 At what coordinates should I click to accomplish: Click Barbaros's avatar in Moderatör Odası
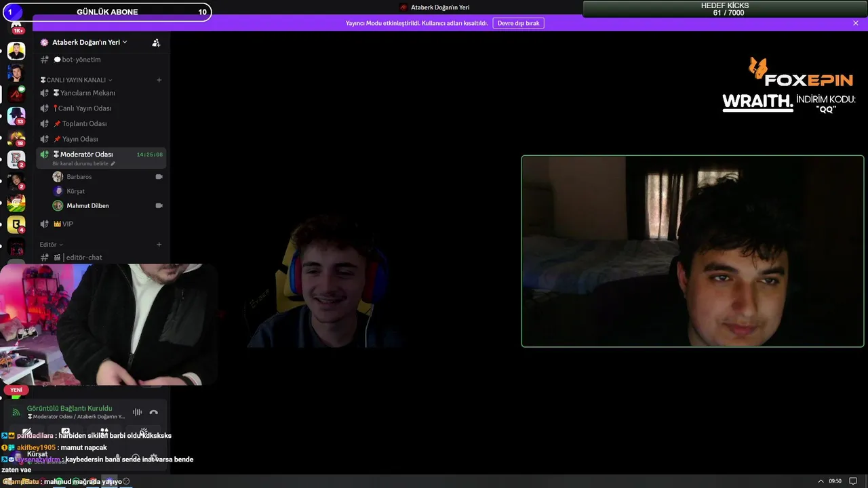pos(58,177)
